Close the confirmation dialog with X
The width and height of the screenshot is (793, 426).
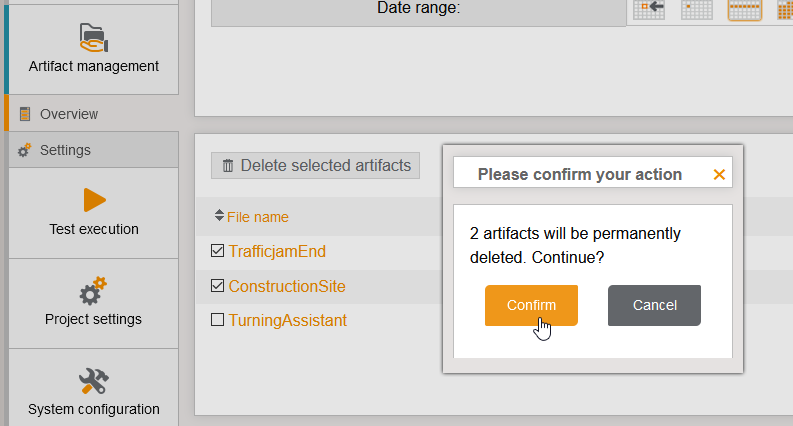point(719,174)
